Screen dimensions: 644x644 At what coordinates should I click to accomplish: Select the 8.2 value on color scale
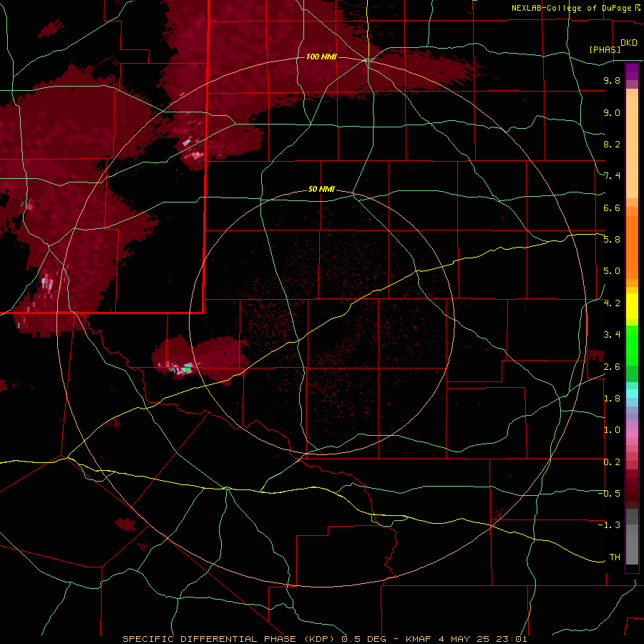(612, 144)
